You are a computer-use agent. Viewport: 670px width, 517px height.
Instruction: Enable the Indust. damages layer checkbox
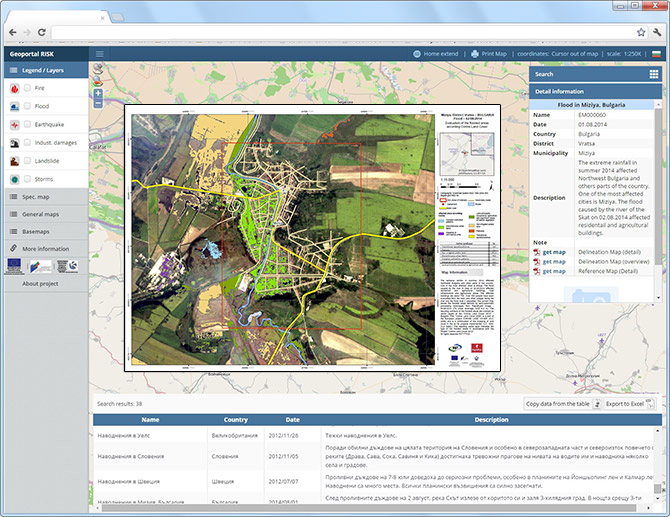pyautogui.click(x=27, y=143)
